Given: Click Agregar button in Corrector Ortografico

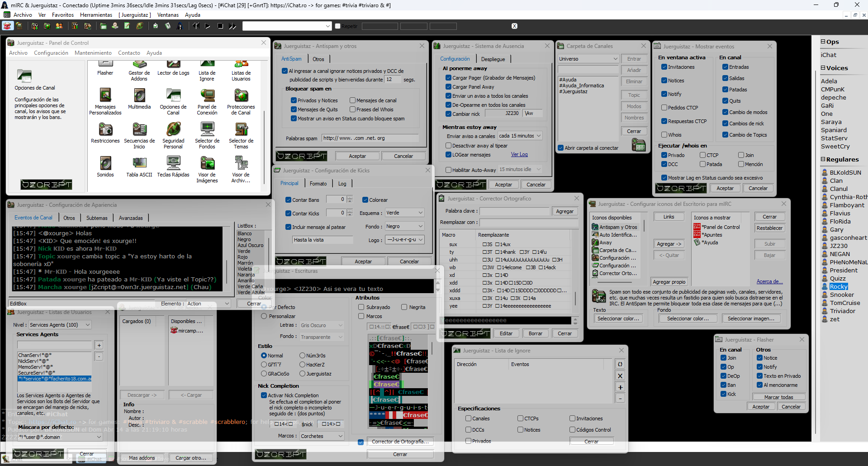Looking at the screenshot, I should 564,211.
